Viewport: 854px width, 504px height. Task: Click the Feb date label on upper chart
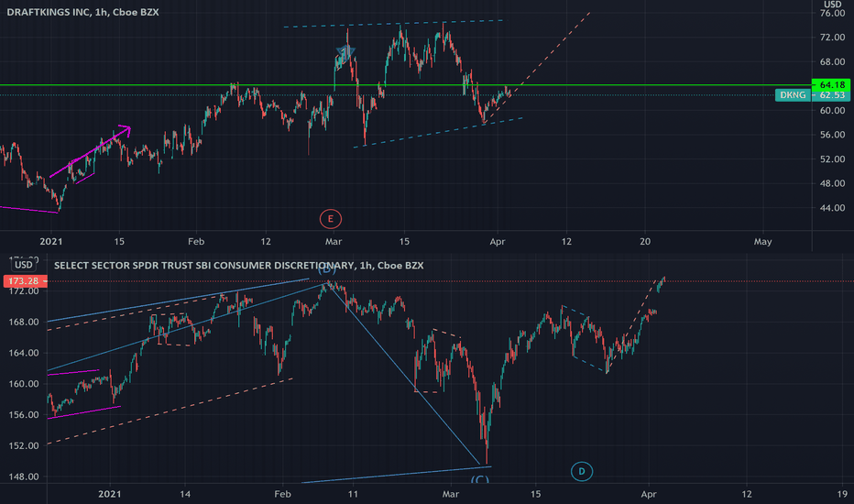coord(195,241)
